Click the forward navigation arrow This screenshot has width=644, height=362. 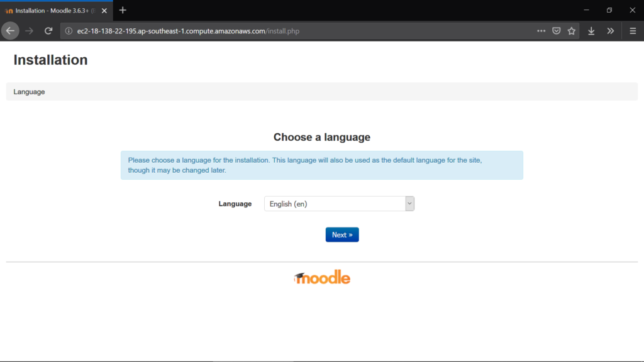(x=29, y=31)
